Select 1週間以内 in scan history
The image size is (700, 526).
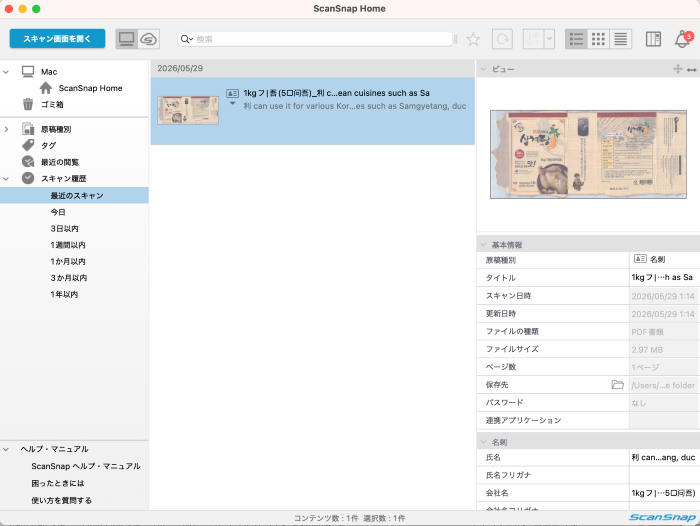click(x=68, y=245)
